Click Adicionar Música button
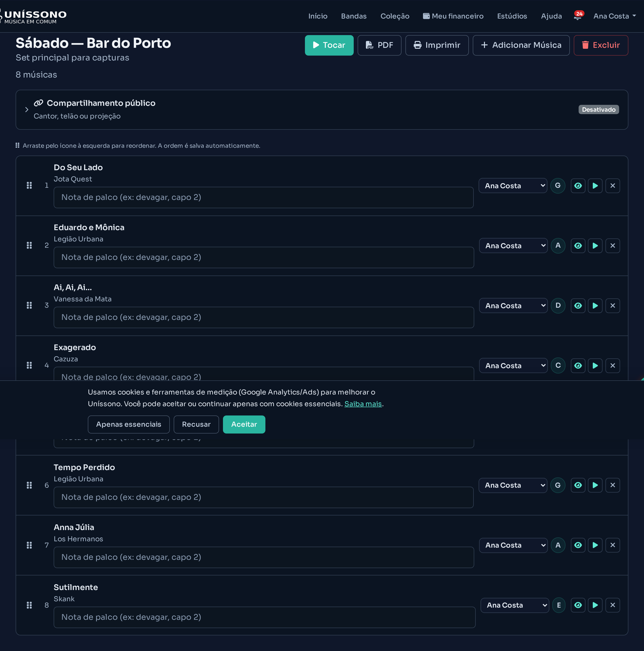Viewport: 644px width, 651px height. click(521, 45)
